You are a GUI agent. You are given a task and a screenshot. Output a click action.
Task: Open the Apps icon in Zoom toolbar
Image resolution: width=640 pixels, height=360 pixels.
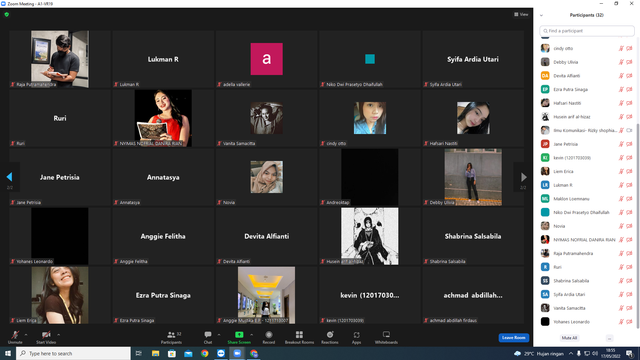(356, 335)
